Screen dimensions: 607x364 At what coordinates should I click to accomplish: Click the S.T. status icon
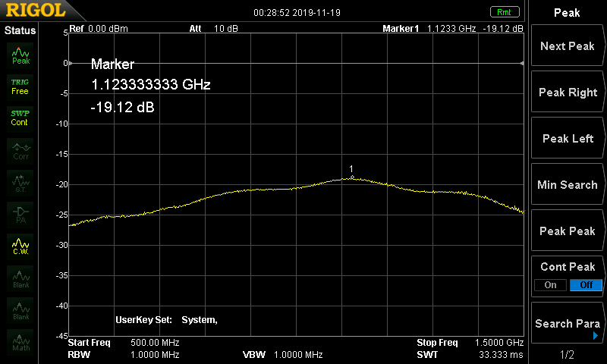[x=20, y=182]
